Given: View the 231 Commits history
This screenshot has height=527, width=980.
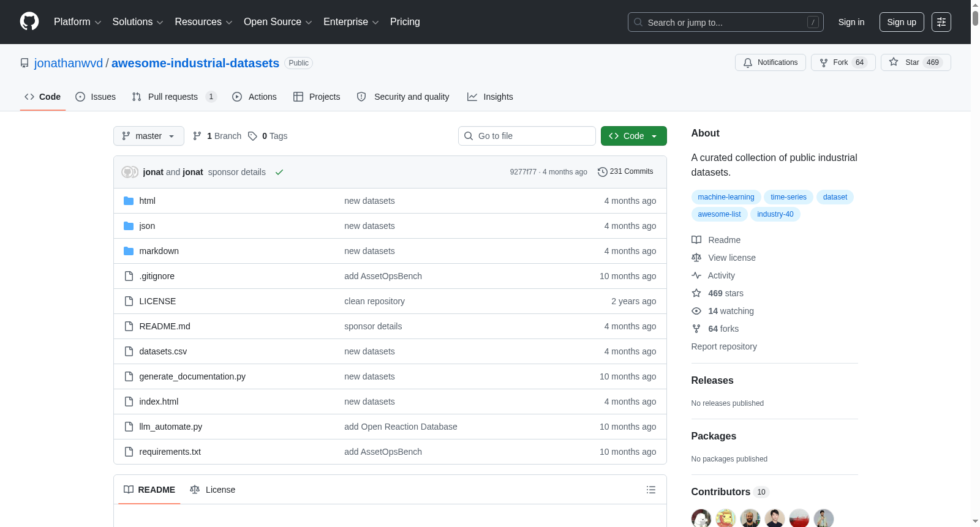Looking at the screenshot, I should [x=625, y=172].
